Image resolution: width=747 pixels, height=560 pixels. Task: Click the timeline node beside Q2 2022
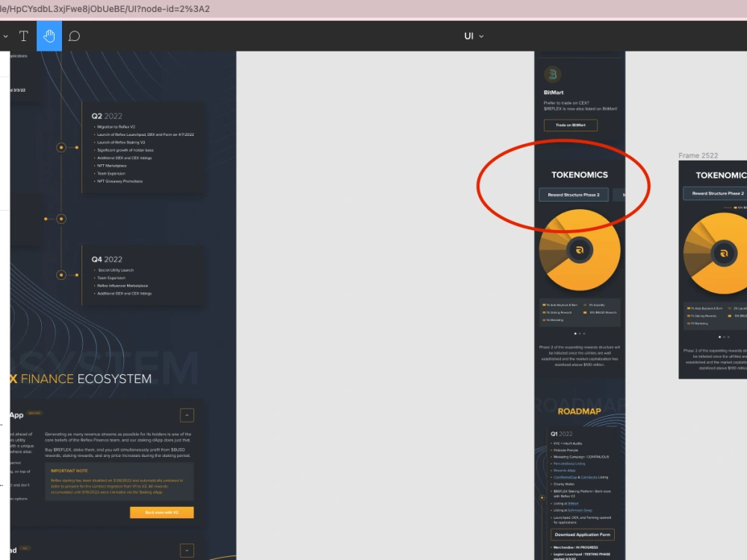tap(61, 148)
